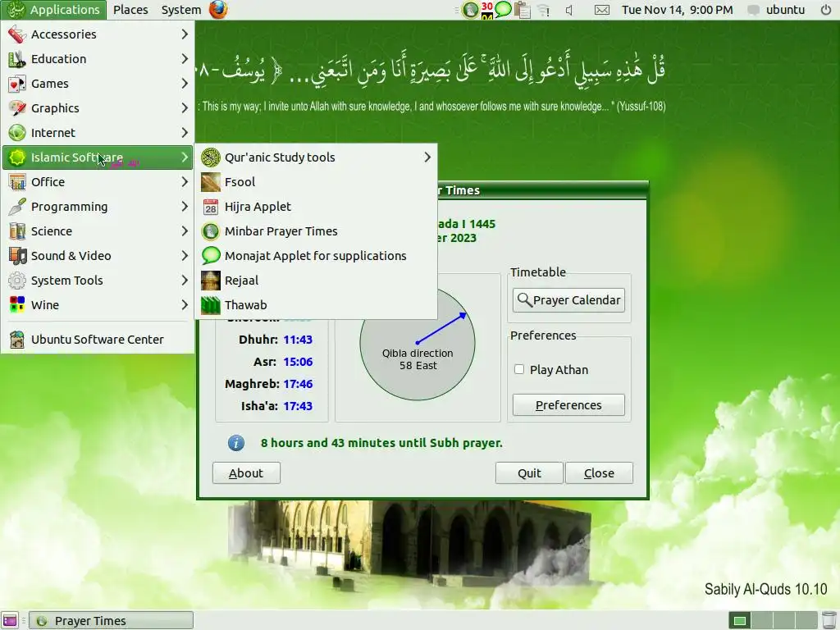The width and height of the screenshot is (840, 630).
Task: Click the Show Desktop icon in bottom panel
Action: 10,620
